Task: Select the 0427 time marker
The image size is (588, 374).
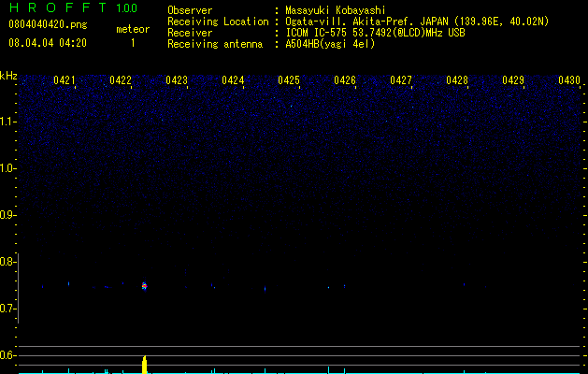Action: point(401,80)
